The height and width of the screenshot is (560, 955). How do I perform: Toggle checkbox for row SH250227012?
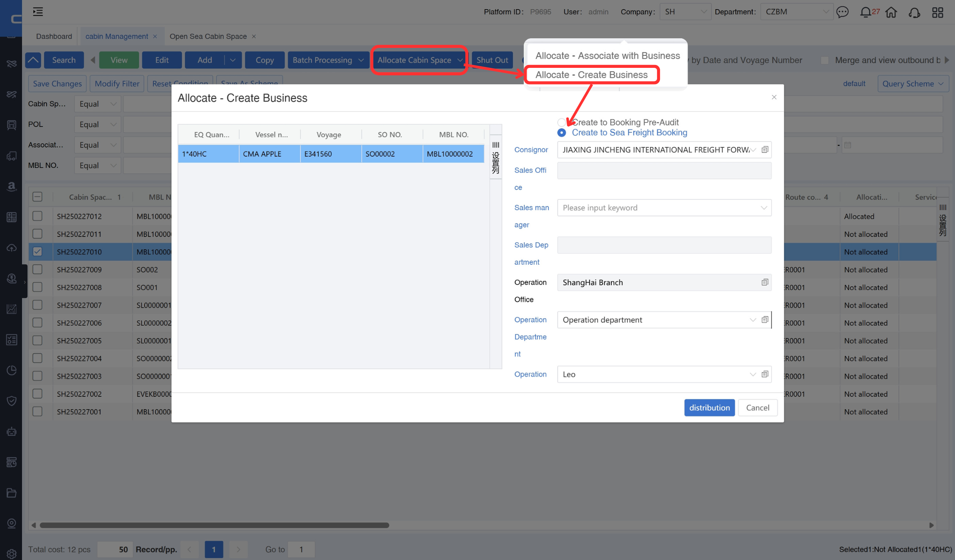(37, 216)
